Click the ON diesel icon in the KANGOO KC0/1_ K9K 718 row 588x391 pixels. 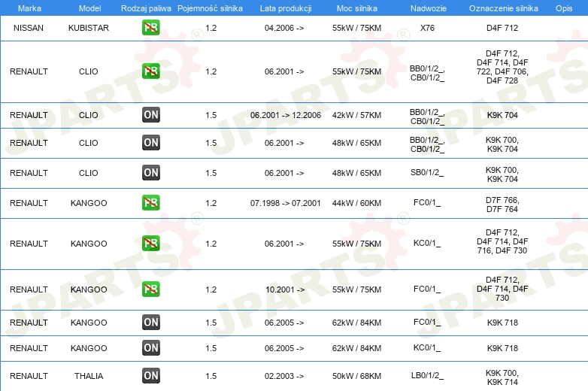150,347
